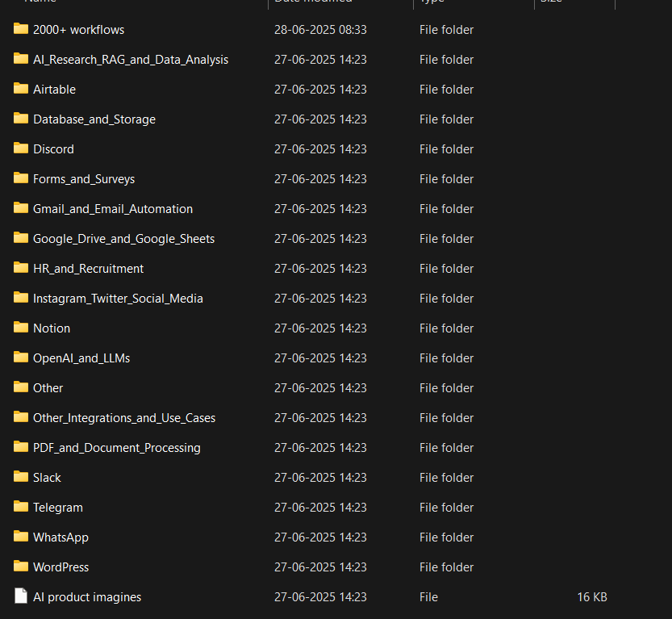672x619 pixels.
Task: Select the OpenAI_and_LLMs folder name
Action: click(81, 358)
